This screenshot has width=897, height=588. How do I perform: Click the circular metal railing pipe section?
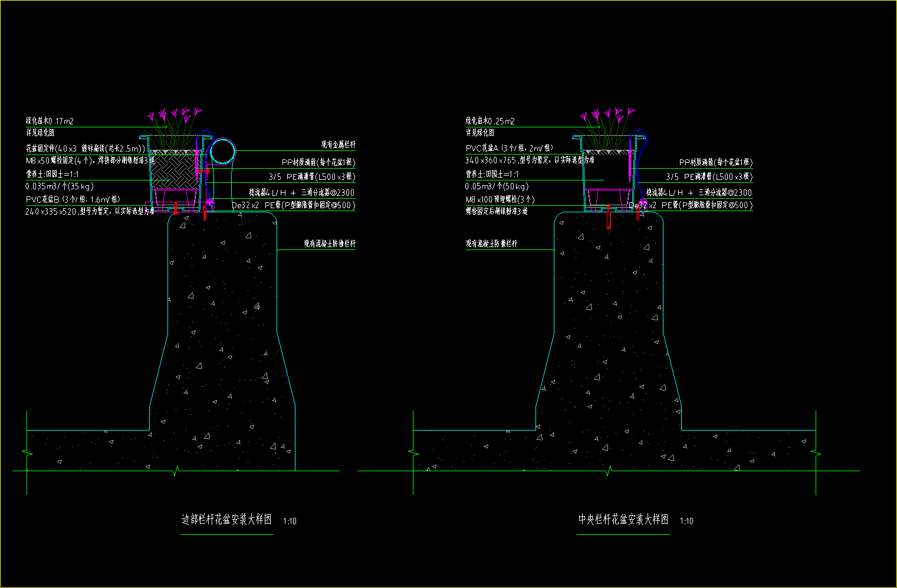coord(224,151)
